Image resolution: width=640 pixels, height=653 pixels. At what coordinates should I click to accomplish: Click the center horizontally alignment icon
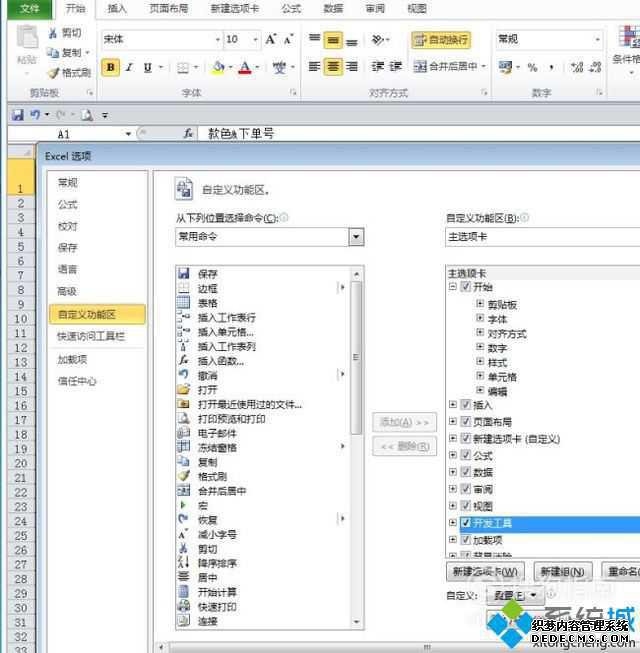(x=333, y=66)
